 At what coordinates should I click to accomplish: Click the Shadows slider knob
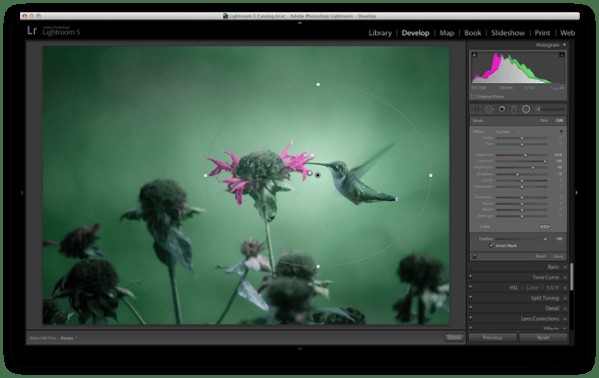pyautogui.click(x=517, y=174)
